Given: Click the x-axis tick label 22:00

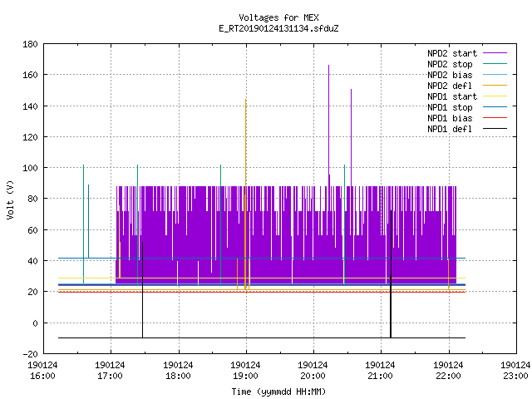Looking at the screenshot, I should click(x=448, y=377).
